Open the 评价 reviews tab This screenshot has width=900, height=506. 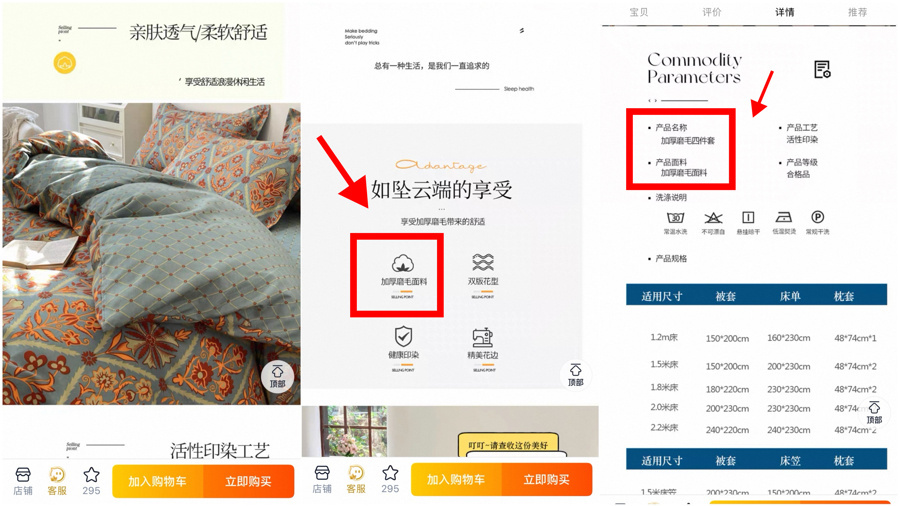point(711,12)
